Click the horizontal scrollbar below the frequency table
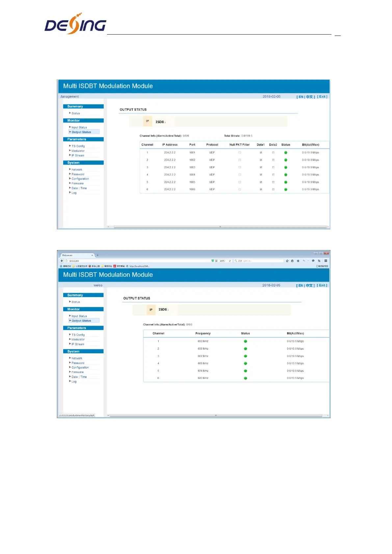This screenshot has height=554, width=392. [216, 415]
